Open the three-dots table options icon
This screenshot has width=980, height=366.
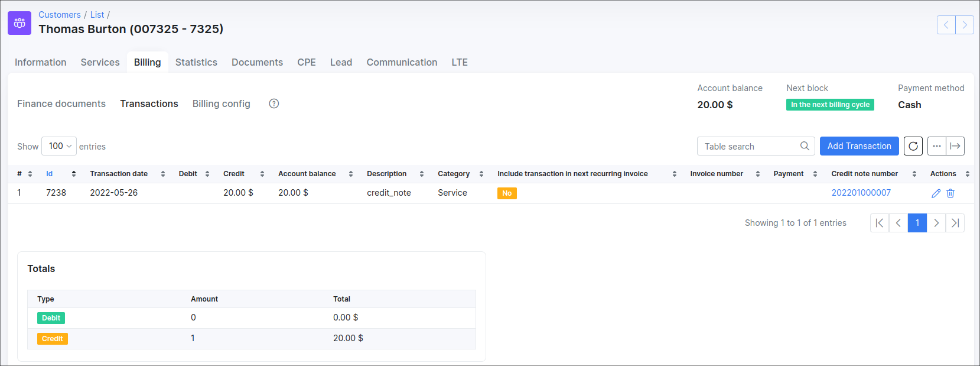pyautogui.click(x=937, y=146)
